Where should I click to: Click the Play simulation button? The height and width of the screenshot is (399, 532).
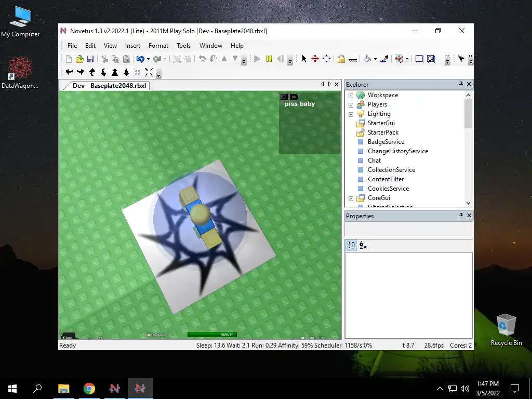(257, 59)
